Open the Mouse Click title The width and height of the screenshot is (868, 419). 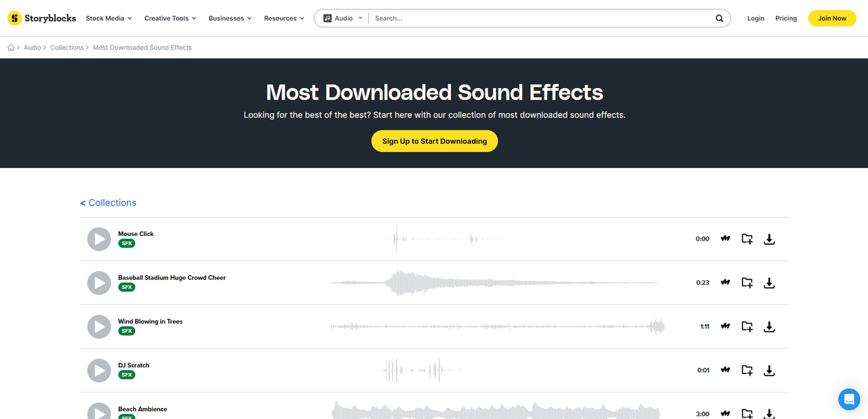136,234
